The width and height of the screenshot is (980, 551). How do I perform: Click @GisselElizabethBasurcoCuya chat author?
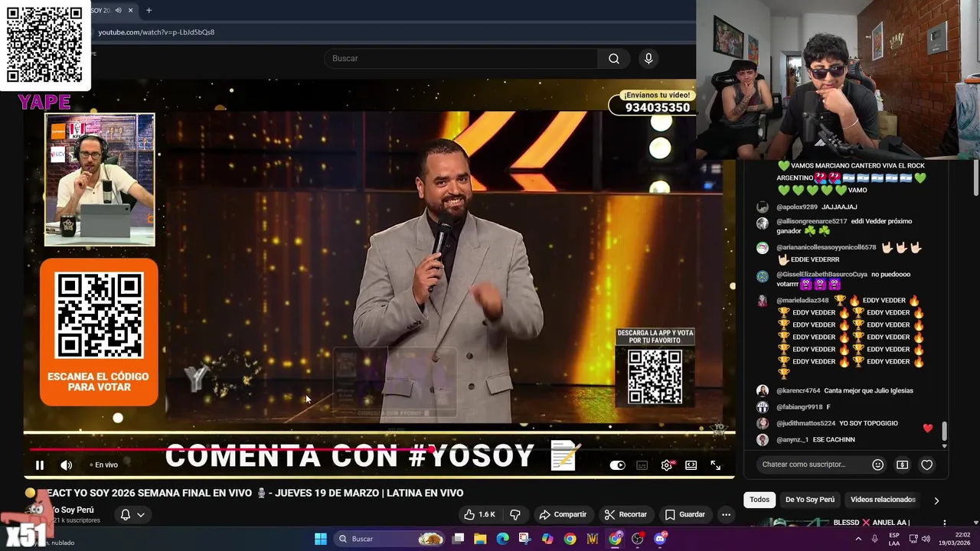tap(822, 274)
